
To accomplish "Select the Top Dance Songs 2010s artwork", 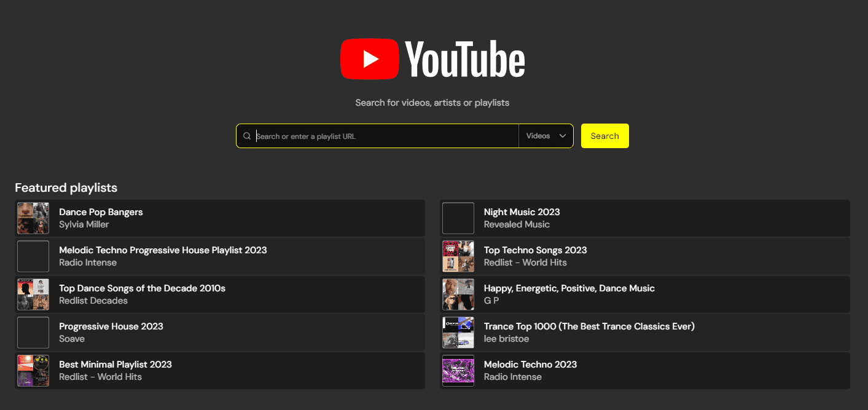I will tap(33, 294).
